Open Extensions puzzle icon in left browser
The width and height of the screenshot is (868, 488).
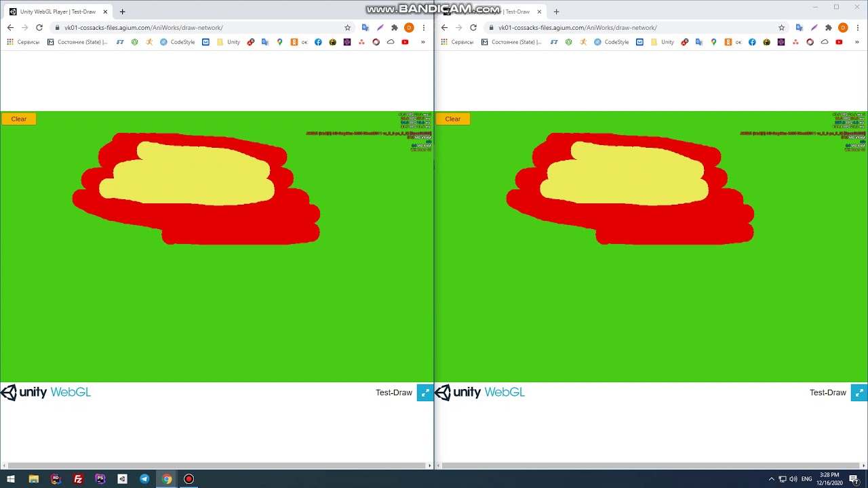pyautogui.click(x=394, y=28)
